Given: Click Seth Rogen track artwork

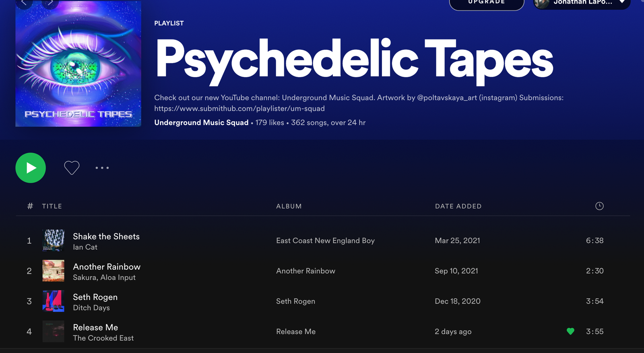Looking at the screenshot, I should tap(54, 301).
